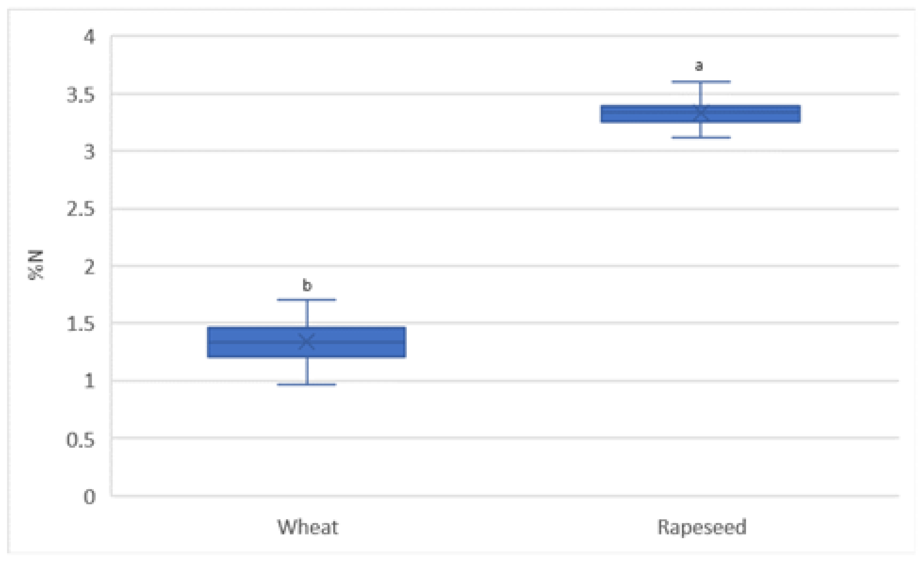Viewport: 924px width, 562px height.
Task: Click the 'Rapeseed' x-axis category label
Action: (x=702, y=527)
